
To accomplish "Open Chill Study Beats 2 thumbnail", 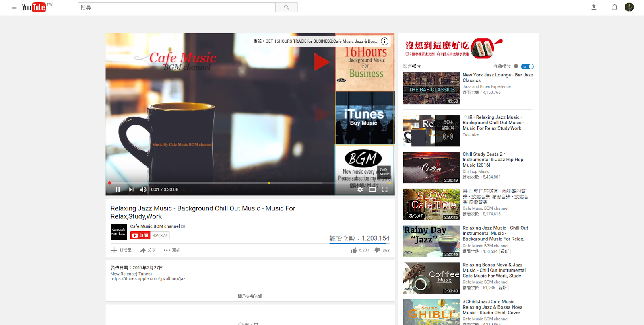I will pyautogui.click(x=431, y=167).
